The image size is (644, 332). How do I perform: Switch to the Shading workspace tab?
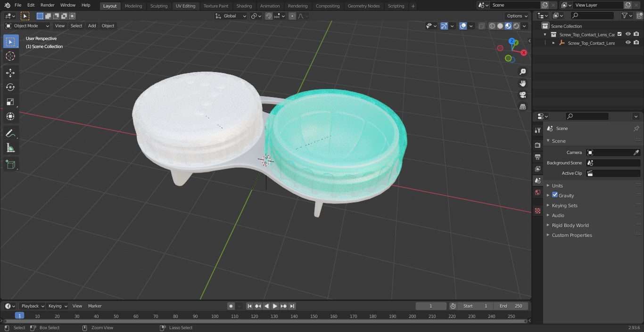point(244,6)
